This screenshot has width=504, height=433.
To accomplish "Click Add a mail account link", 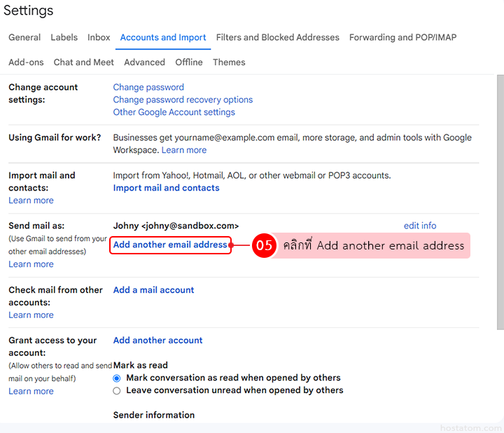I will (153, 289).
